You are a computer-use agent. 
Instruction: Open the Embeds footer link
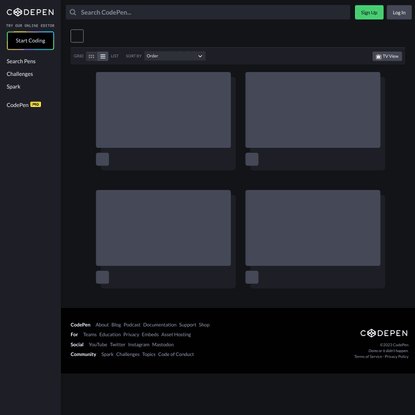150,334
